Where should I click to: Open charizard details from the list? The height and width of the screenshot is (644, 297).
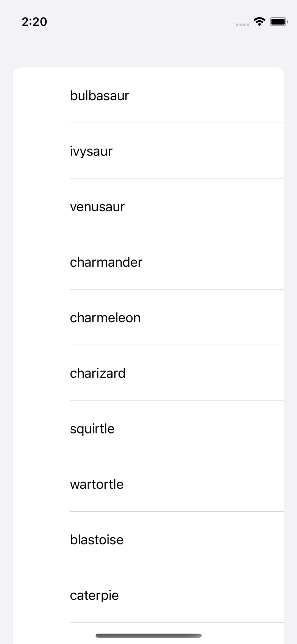(98, 373)
